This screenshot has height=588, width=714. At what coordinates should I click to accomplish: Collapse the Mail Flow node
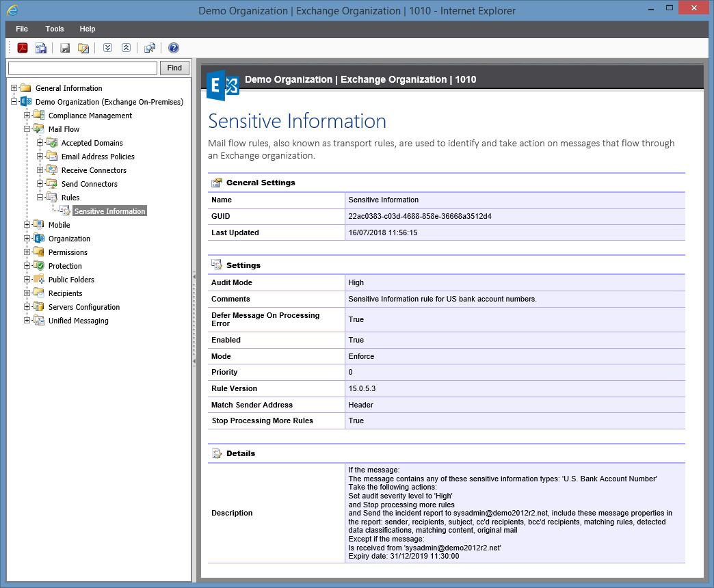click(x=27, y=129)
